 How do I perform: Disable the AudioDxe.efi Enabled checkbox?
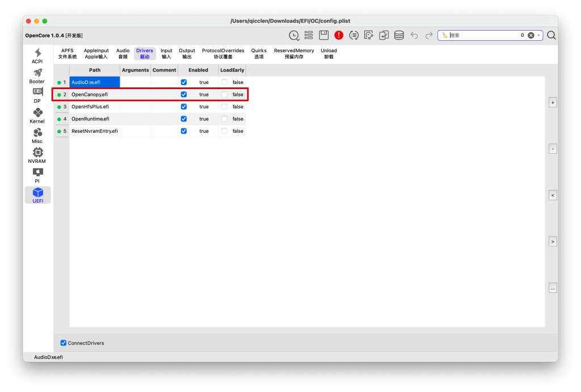(x=184, y=82)
